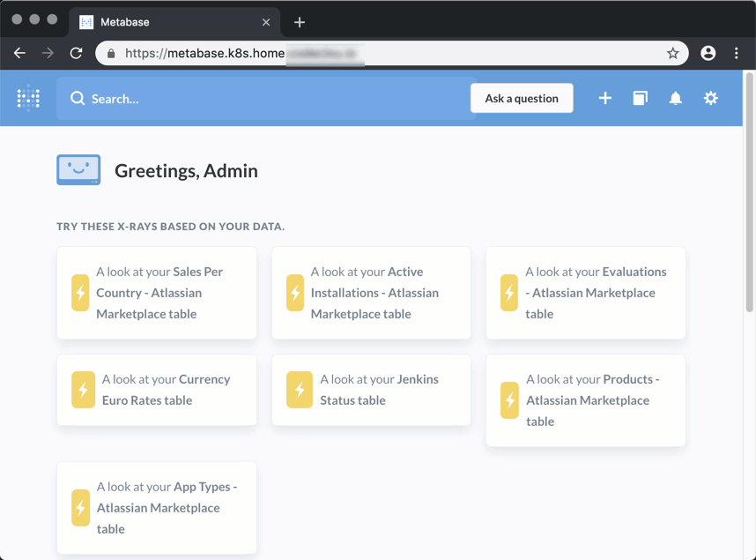Viewport: 756px width, 560px height.
Task: Open the Currency Euro Rates X-ray
Action: pyautogui.click(x=157, y=390)
